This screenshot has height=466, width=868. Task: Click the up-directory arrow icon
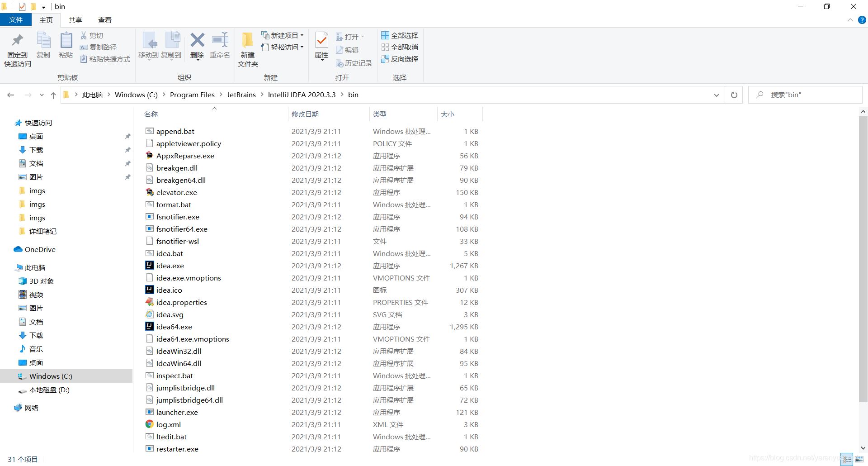pyautogui.click(x=53, y=95)
